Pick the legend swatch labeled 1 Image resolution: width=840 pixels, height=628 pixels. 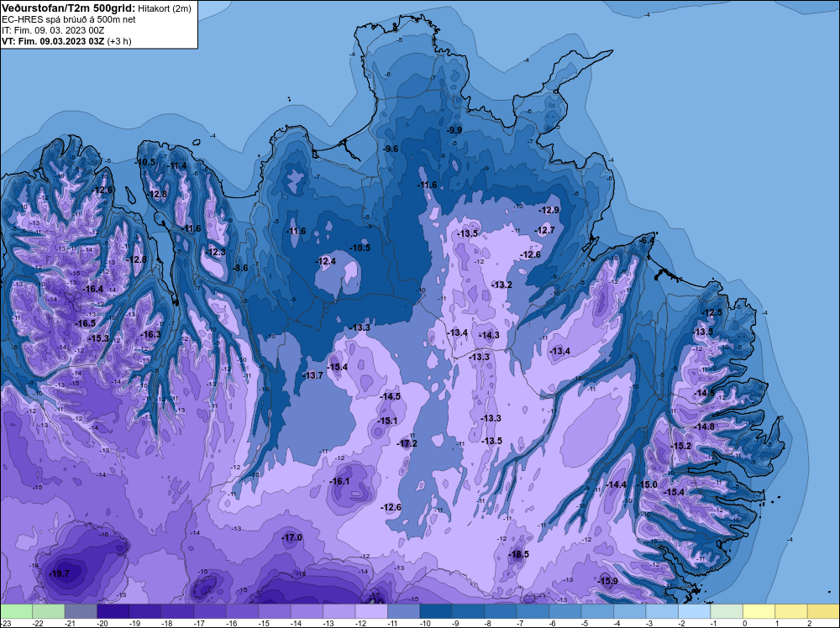click(790, 611)
